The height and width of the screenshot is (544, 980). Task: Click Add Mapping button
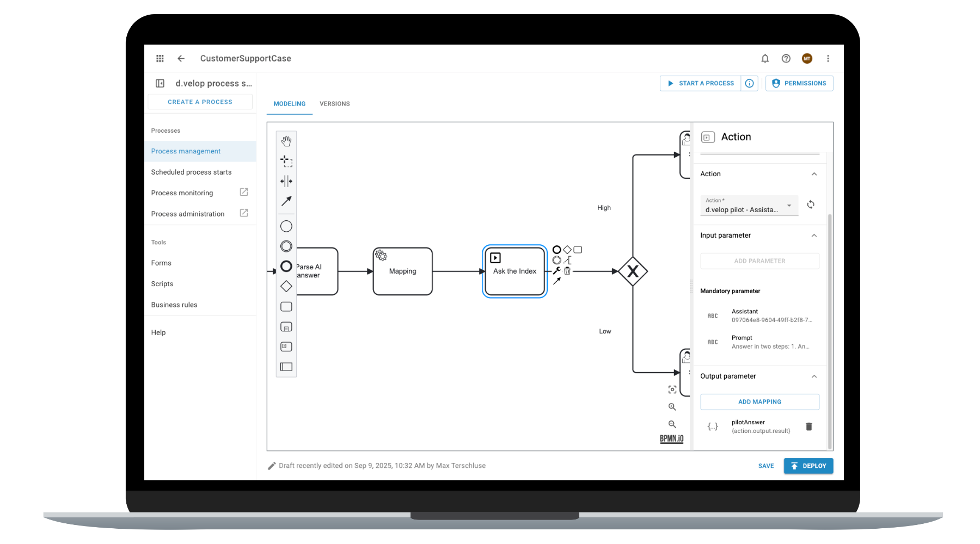coord(759,402)
